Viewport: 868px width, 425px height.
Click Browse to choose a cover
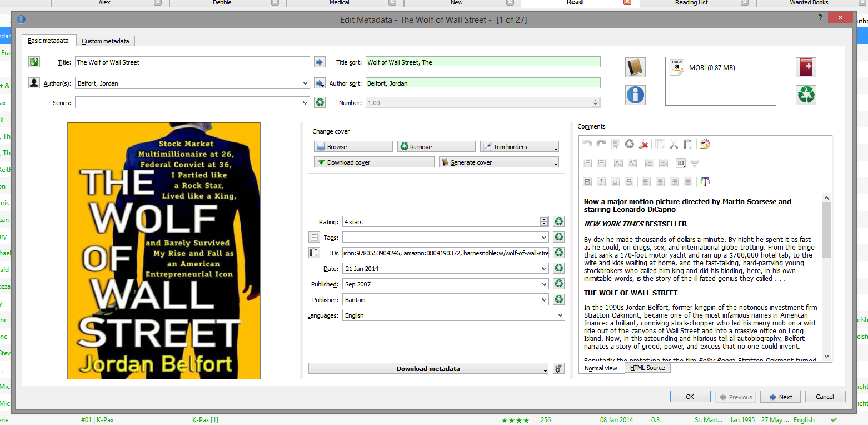[x=353, y=146]
